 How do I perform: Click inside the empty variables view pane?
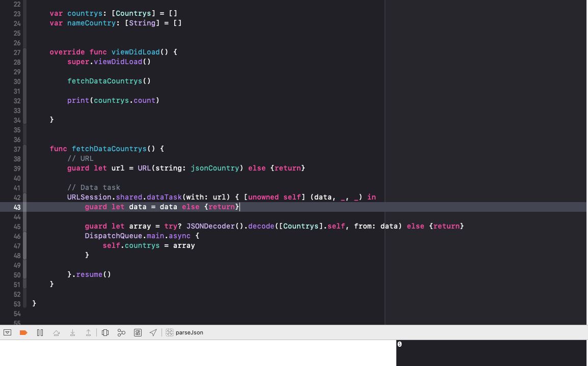[x=198, y=353]
